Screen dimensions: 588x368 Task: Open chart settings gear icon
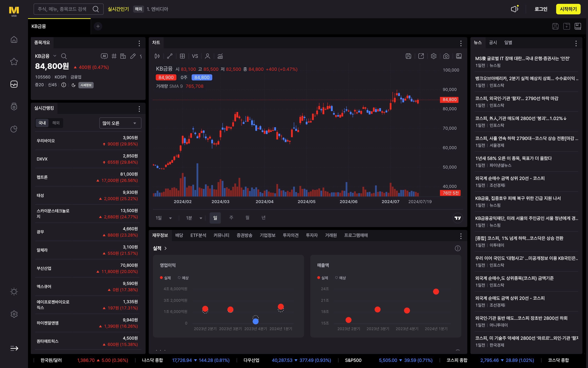(x=434, y=56)
